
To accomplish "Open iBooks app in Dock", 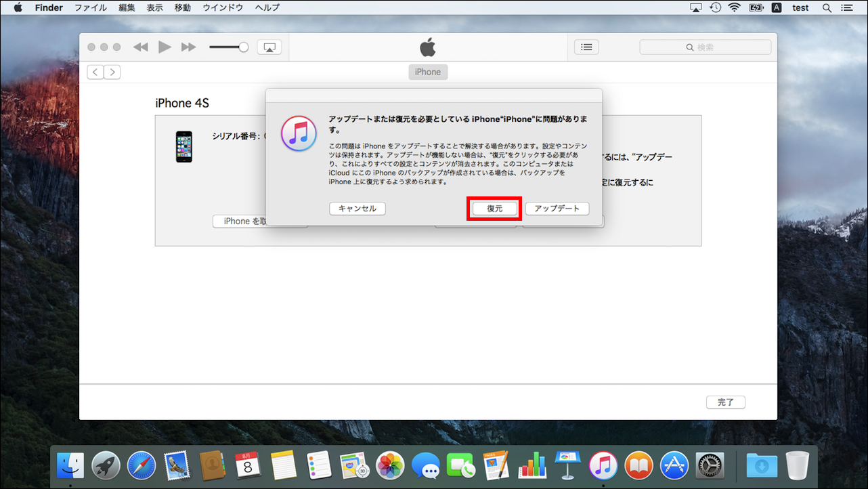I will tap(638, 465).
